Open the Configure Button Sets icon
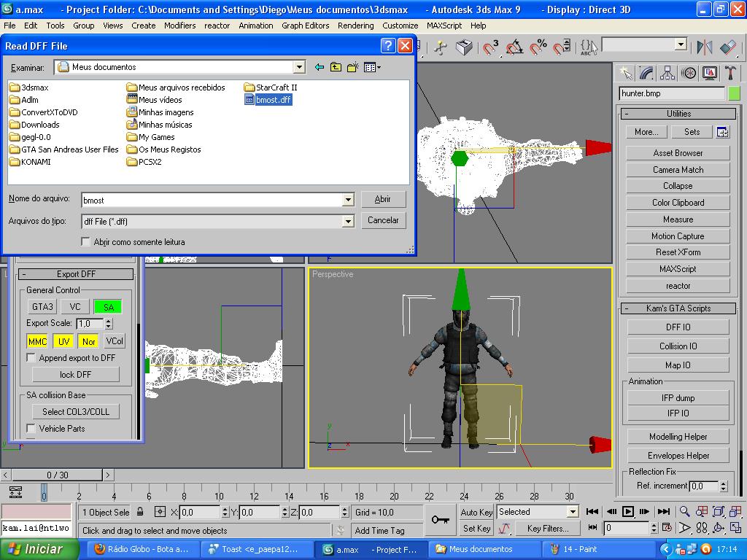 pyautogui.click(x=723, y=133)
